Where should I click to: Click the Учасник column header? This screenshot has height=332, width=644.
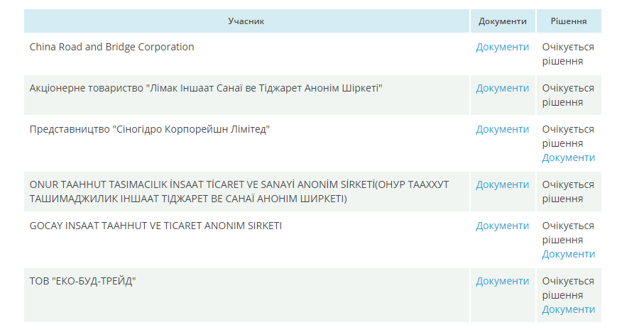tap(246, 21)
